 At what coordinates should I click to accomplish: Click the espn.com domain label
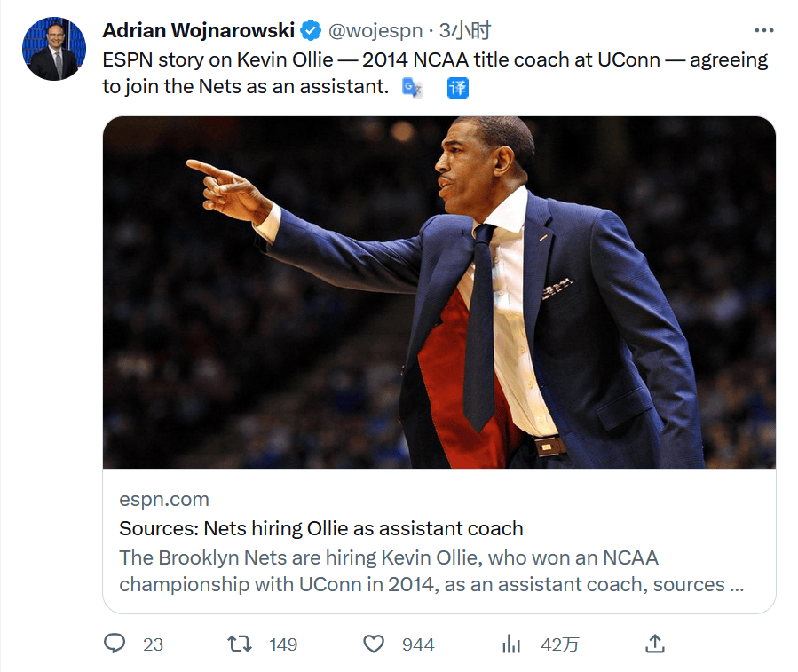[x=164, y=499]
